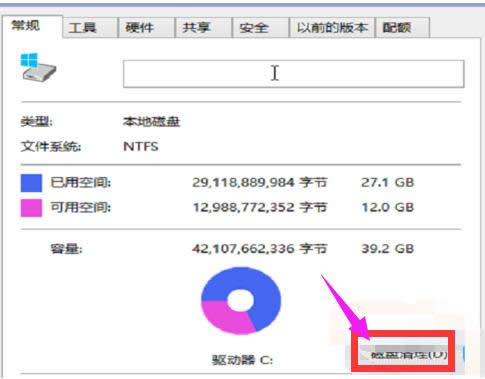Click the 驱动器 C: label
Screen dimensions: 485x379
point(242,360)
